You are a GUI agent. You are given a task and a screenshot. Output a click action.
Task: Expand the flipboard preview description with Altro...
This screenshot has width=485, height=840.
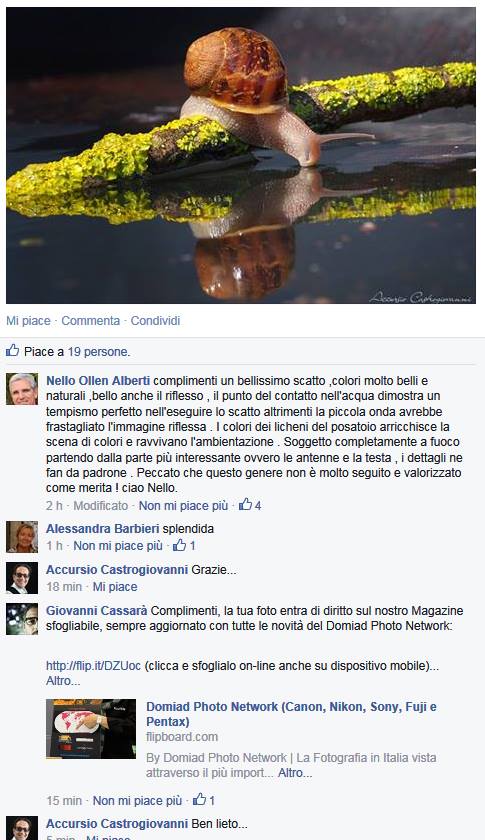click(x=295, y=773)
